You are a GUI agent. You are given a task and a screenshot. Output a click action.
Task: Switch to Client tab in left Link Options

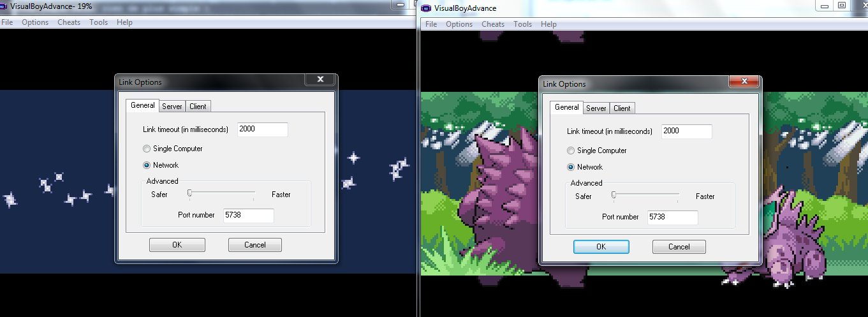point(198,107)
